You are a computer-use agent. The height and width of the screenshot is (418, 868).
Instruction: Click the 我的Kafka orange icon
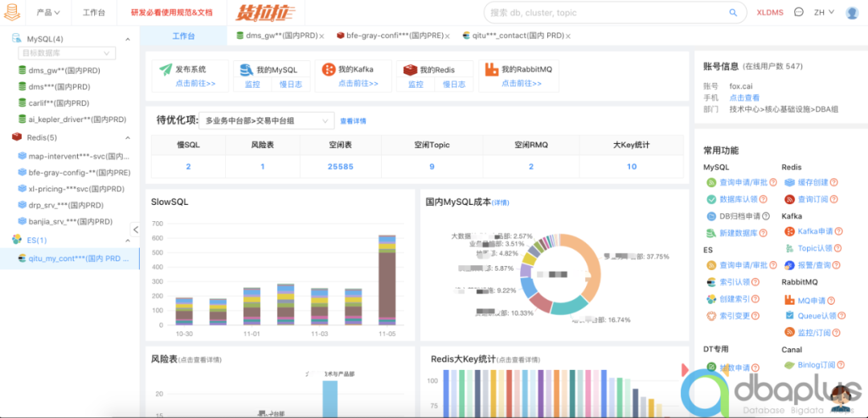coord(329,70)
